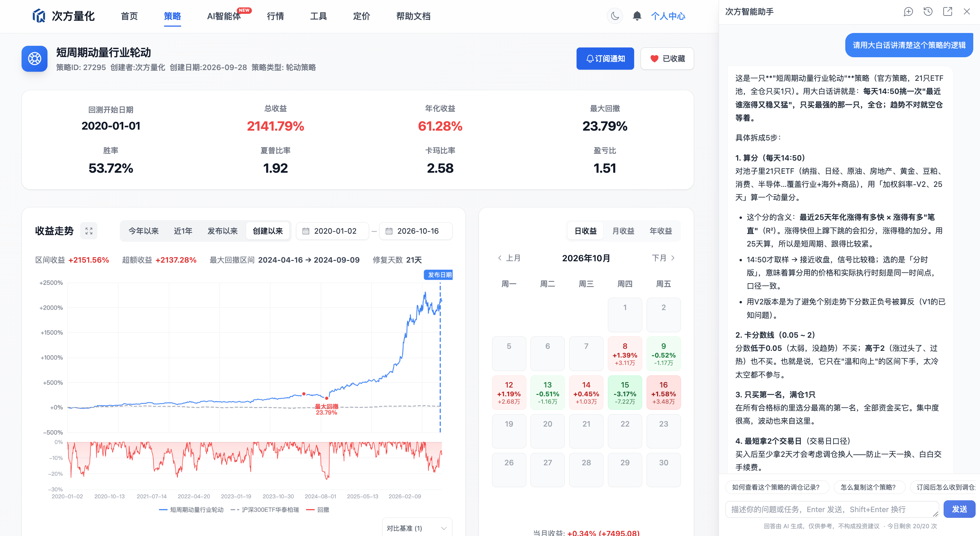This screenshot has height=536, width=980.
Task: Open 个人中心 link
Action: pos(668,16)
